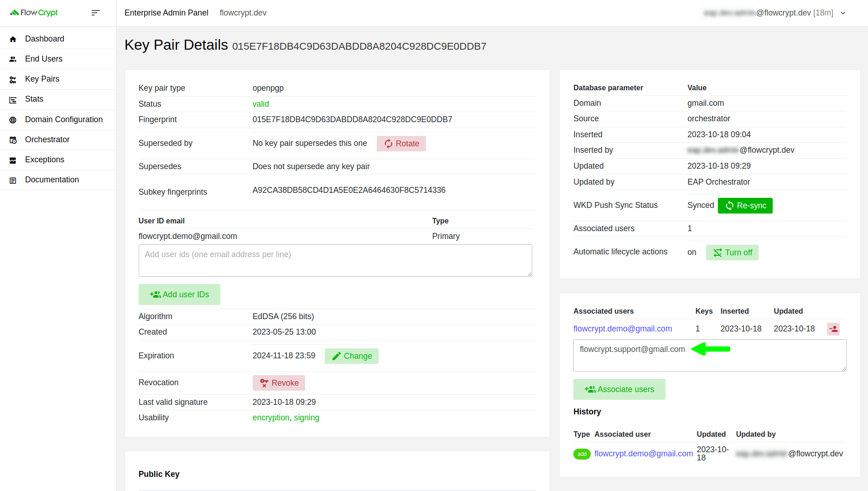The width and height of the screenshot is (868, 491).
Task: Click the End Users people icon
Action: (13, 59)
